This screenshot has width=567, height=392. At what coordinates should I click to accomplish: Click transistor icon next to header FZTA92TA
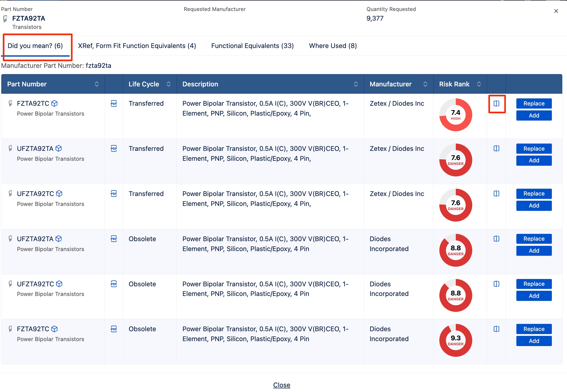5,19
